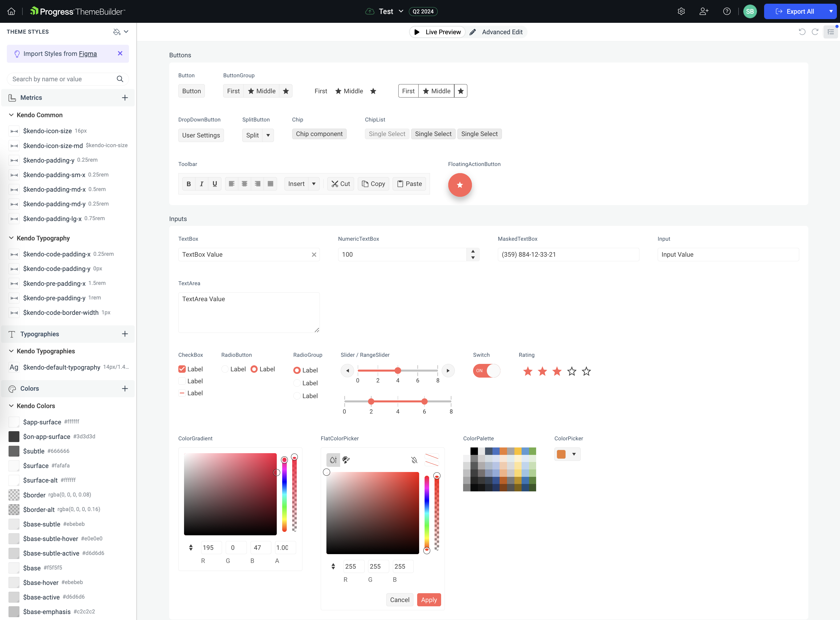Click the Italic formatting icon in Toolbar
Image resolution: width=840 pixels, height=620 pixels.
(x=201, y=183)
